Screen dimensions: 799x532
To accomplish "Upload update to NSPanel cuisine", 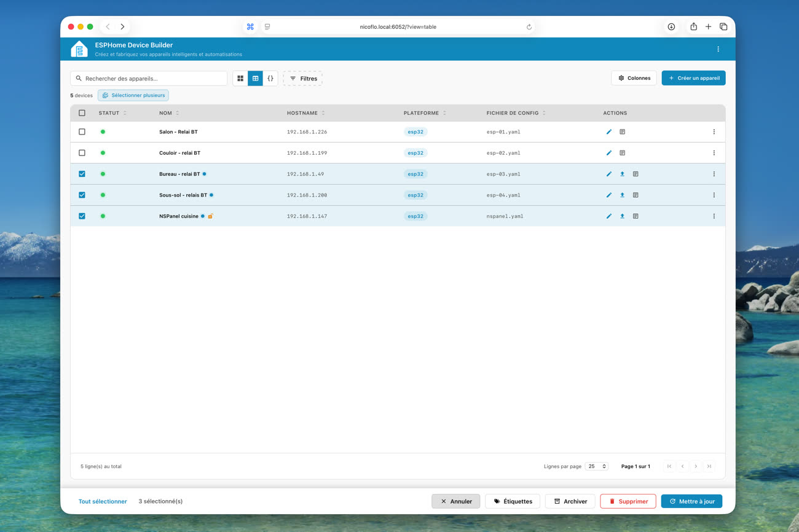I will (622, 216).
